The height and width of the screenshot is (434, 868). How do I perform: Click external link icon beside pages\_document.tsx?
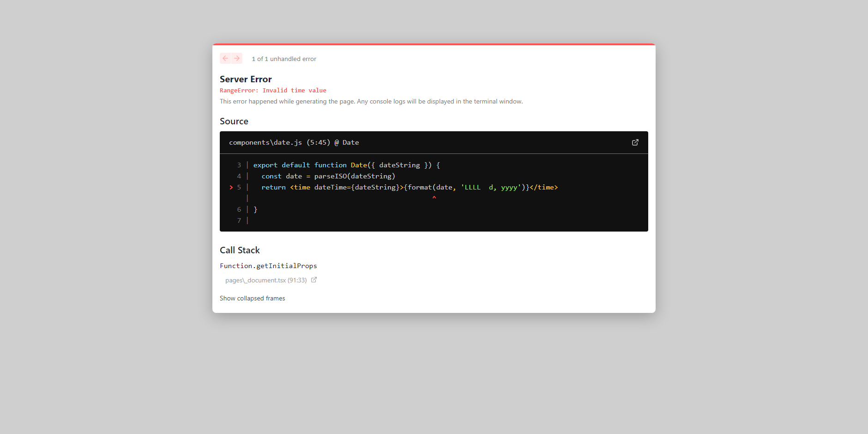pos(314,280)
